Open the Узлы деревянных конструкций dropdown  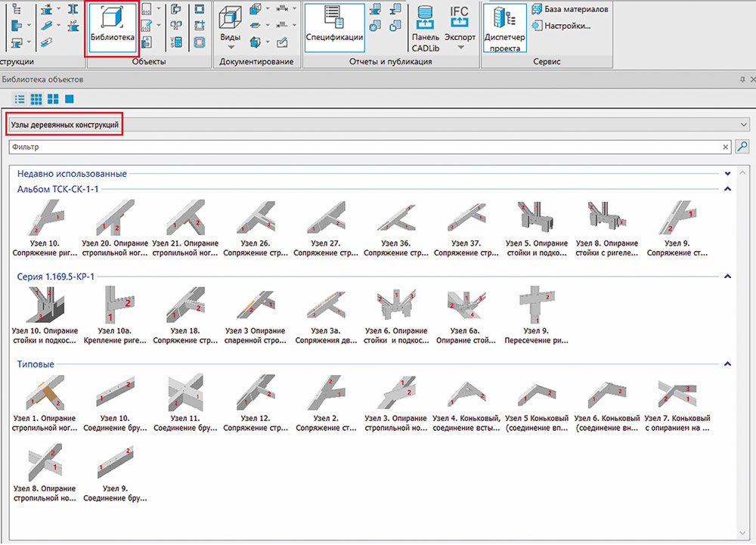[x=379, y=125]
